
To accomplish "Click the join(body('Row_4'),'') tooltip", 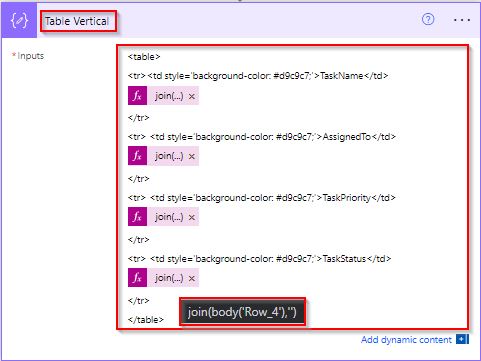I will (x=242, y=312).
